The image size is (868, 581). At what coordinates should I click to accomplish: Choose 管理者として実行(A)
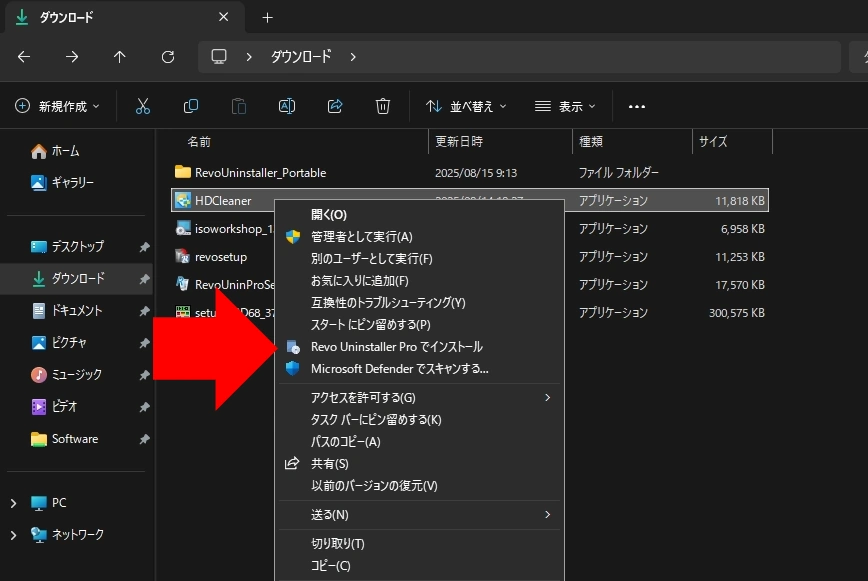click(x=420, y=237)
